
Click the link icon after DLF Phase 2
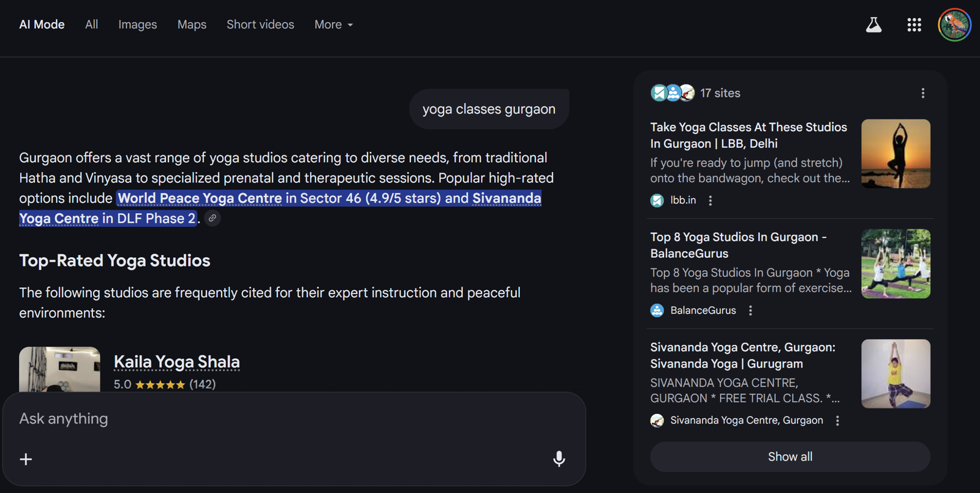213,218
